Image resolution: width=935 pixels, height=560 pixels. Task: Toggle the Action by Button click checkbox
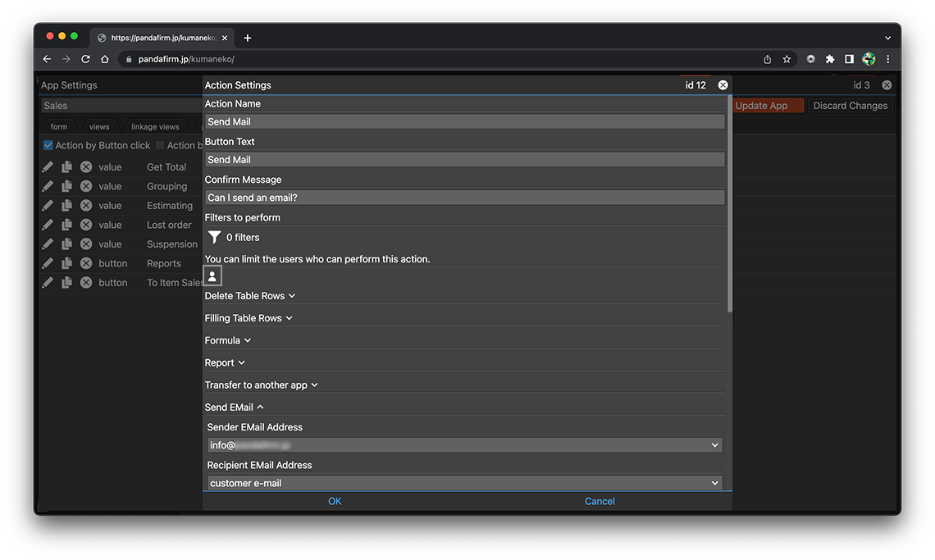tap(48, 146)
